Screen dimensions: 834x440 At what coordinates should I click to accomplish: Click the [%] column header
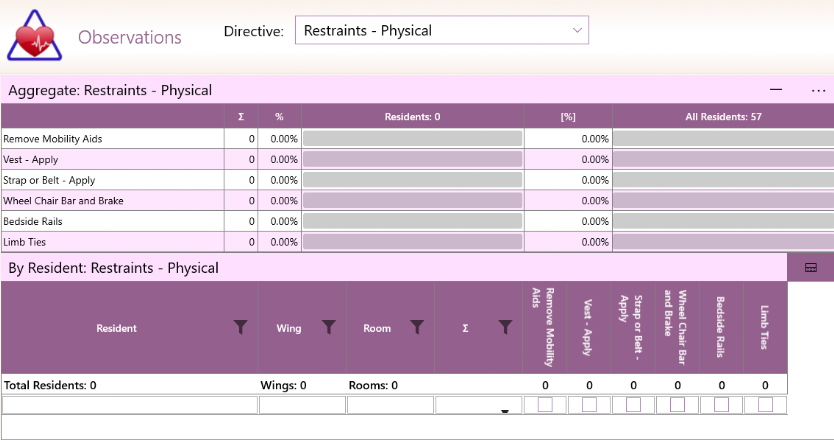click(568, 117)
